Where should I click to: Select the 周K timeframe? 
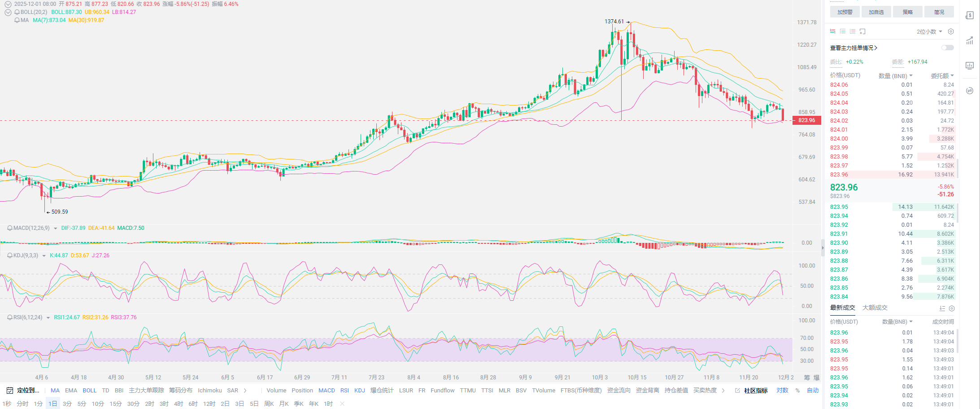(269, 404)
